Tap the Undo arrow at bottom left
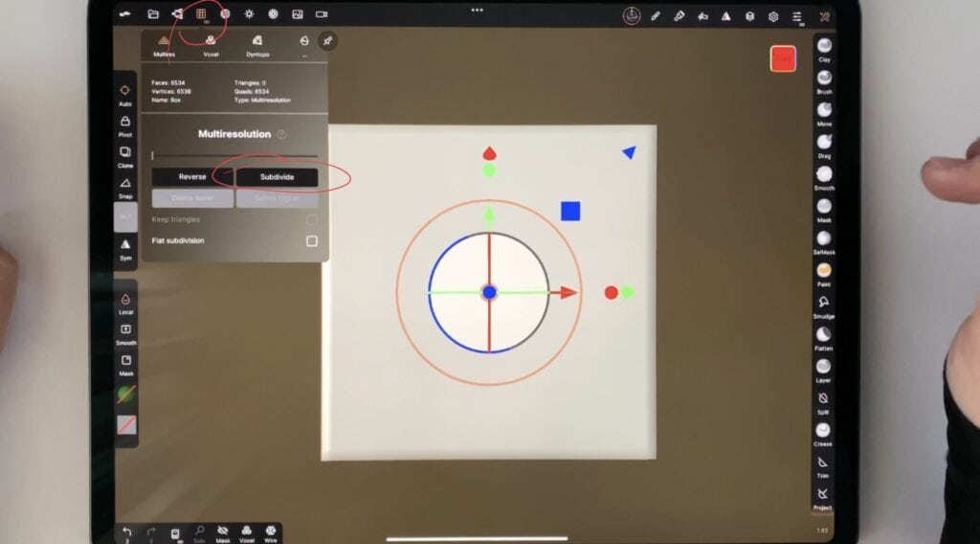The width and height of the screenshot is (980, 544). point(126,531)
